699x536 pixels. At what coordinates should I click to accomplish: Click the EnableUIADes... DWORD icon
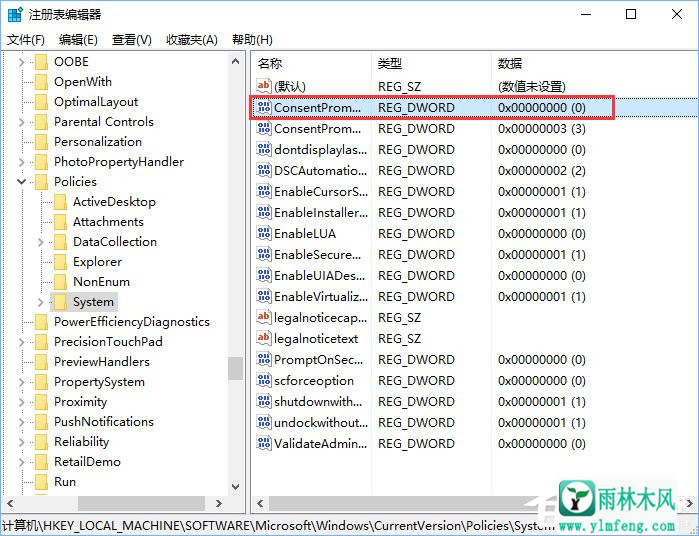point(263,275)
